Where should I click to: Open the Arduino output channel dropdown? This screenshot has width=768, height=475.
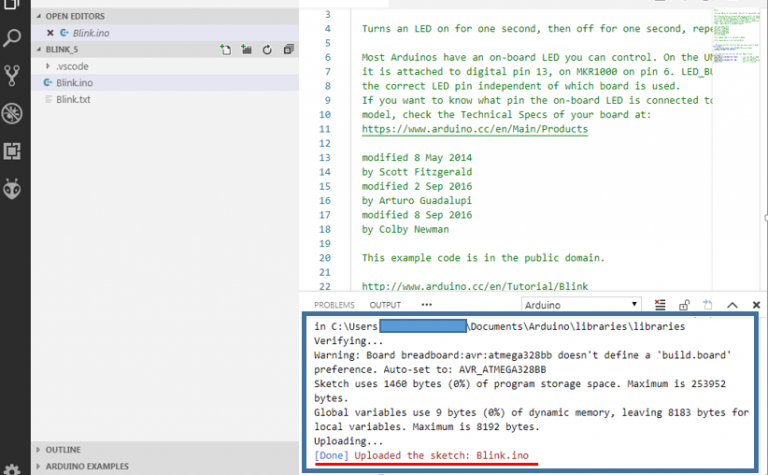click(x=581, y=305)
